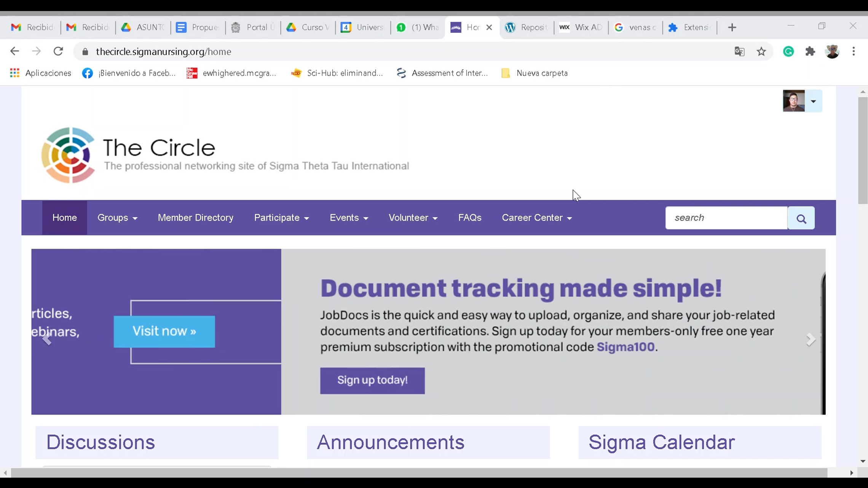Advance to the next carousel slide
The height and width of the screenshot is (488, 868).
tap(811, 339)
